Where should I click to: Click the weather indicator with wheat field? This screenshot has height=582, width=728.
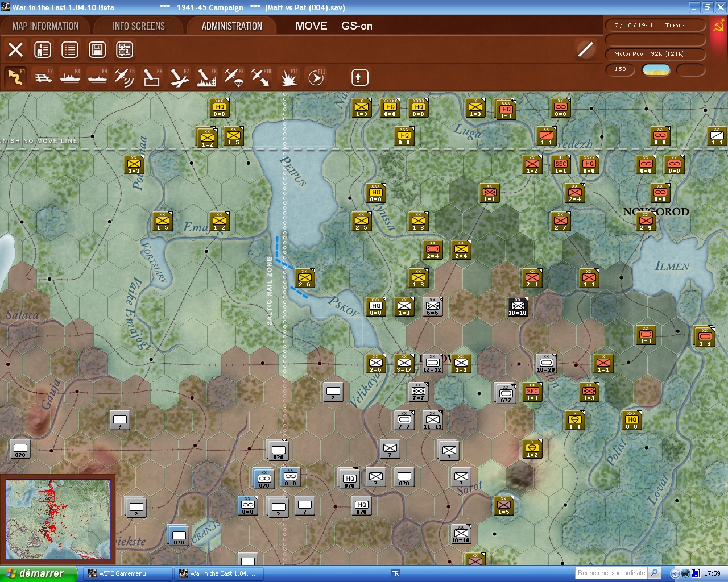tap(656, 70)
